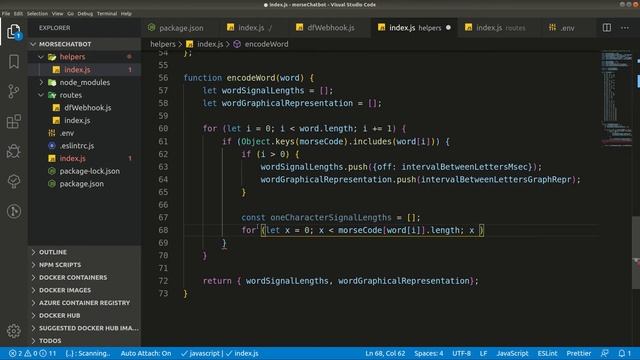Open package.json in explorer tree
This screenshot has width=640, height=360.
[x=84, y=184]
